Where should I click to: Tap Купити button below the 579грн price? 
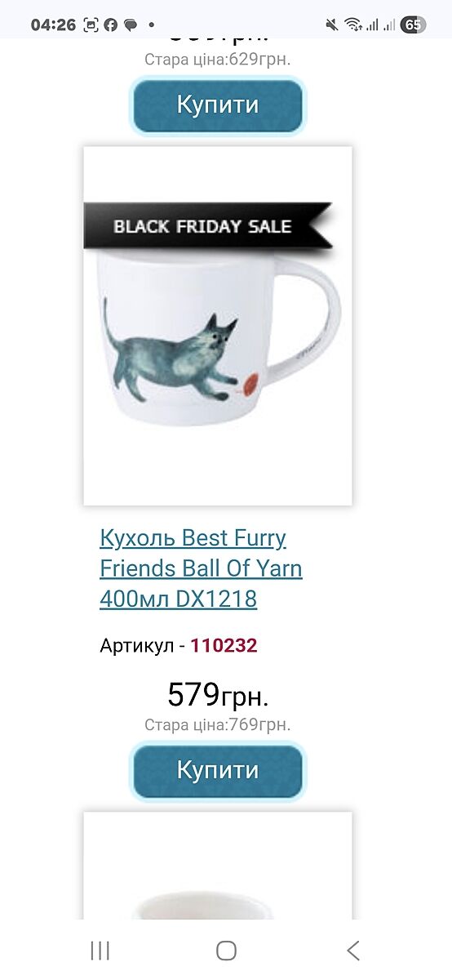[x=218, y=770]
